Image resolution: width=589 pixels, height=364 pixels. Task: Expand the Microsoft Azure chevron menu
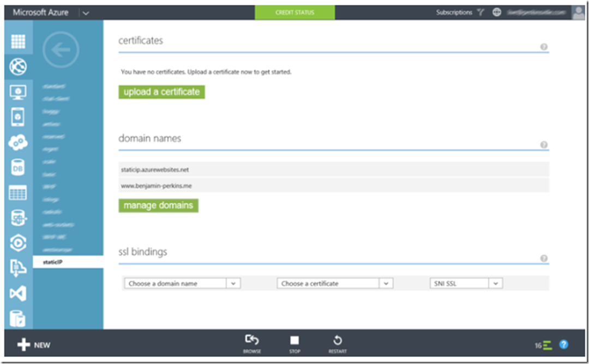pyautogui.click(x=86, y=13)
